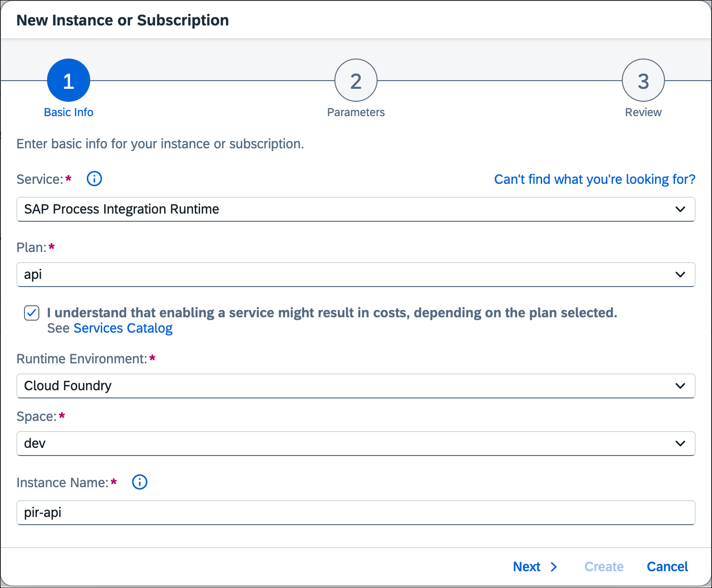Focus the Instance Name input pir-api

356,513
